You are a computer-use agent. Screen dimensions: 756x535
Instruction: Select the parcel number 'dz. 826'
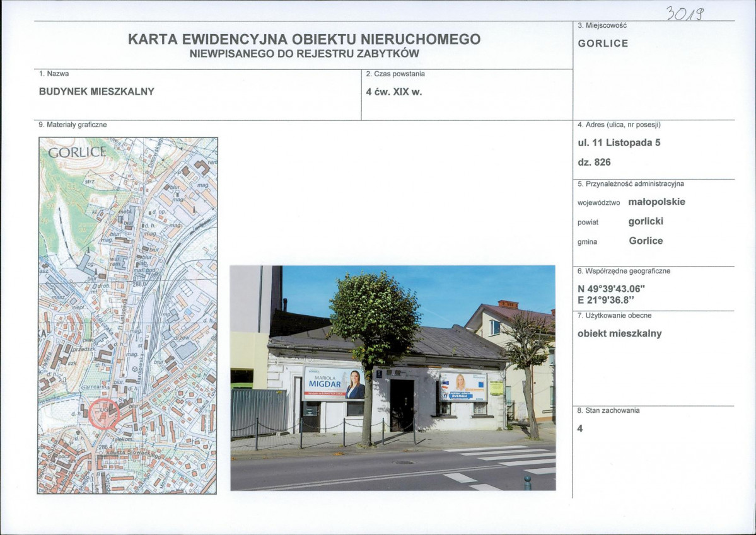click(594, 163)
